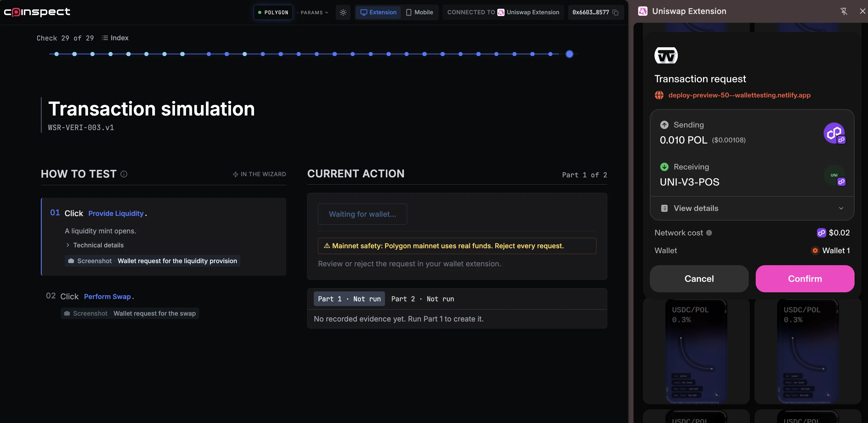The image size is (868, 423).
Task: Copy the wallet address 0x6603…8577
Action: click(x=615, y=13)
